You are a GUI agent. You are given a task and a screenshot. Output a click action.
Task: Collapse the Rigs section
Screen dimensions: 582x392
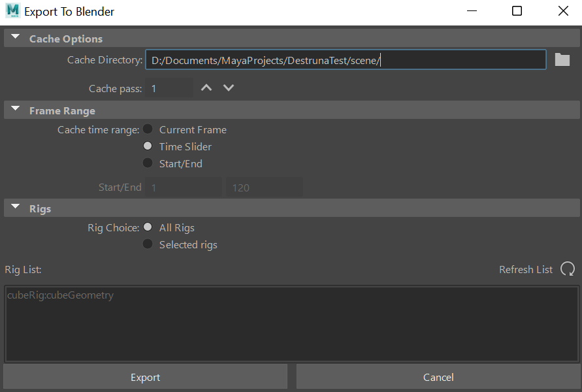click(14, 207)
